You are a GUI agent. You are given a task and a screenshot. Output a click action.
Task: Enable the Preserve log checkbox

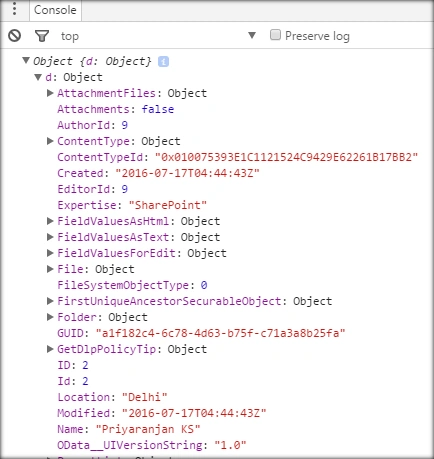pyautogui.click(x=275, y=35)
